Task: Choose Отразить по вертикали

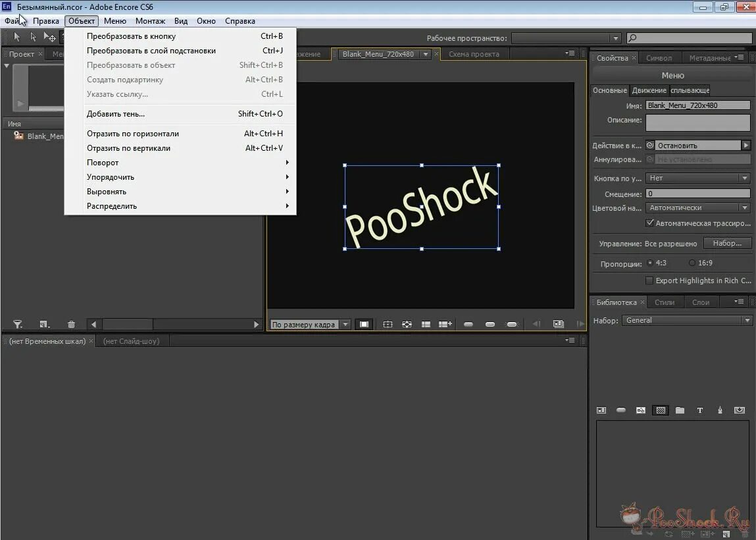Action: 180,148
